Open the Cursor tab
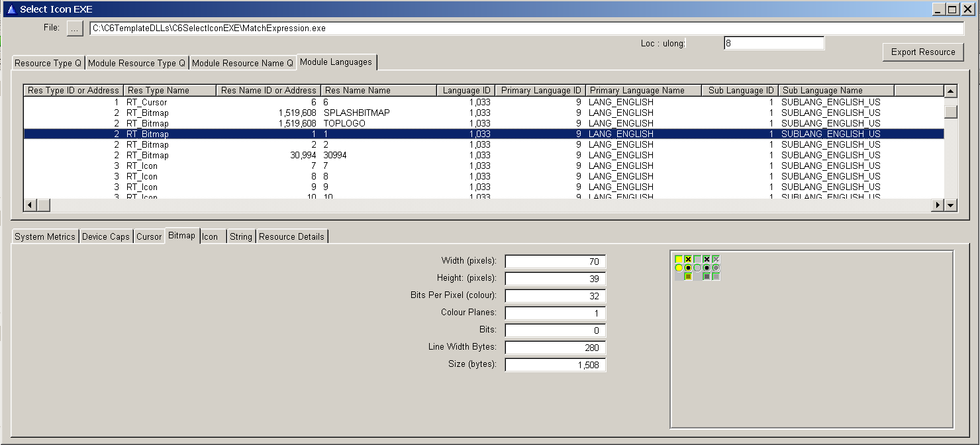Screen dimensions: 980x445 click(149, 236)
